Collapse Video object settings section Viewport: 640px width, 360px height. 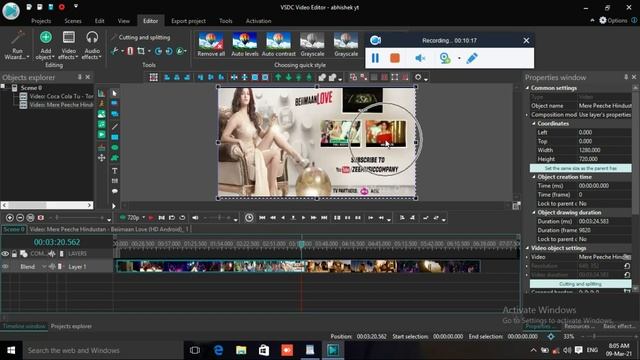(527, 248)
